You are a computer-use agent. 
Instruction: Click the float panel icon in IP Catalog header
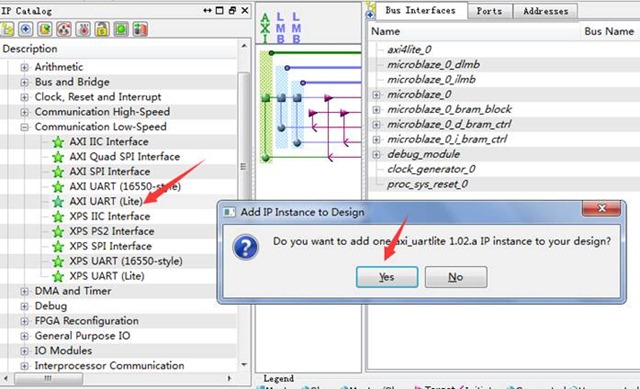click(232, 11)
